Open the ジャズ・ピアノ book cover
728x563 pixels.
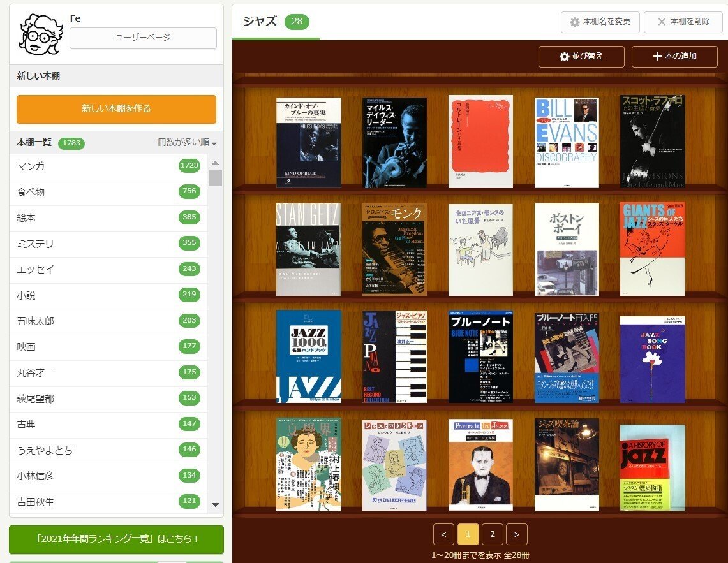(394, 356)
